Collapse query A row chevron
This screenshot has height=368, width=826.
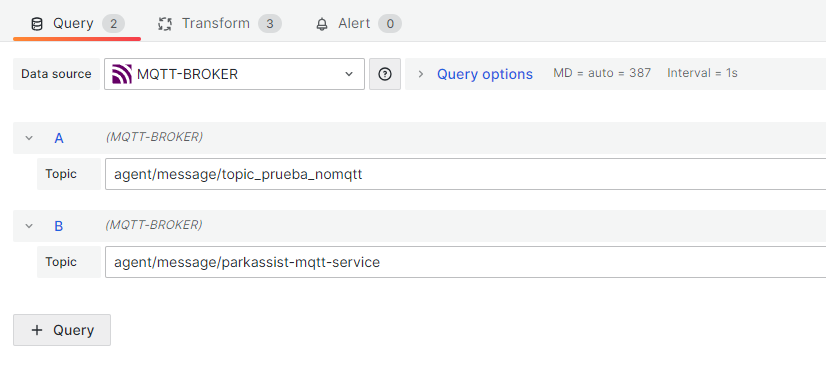pos(29,138)
